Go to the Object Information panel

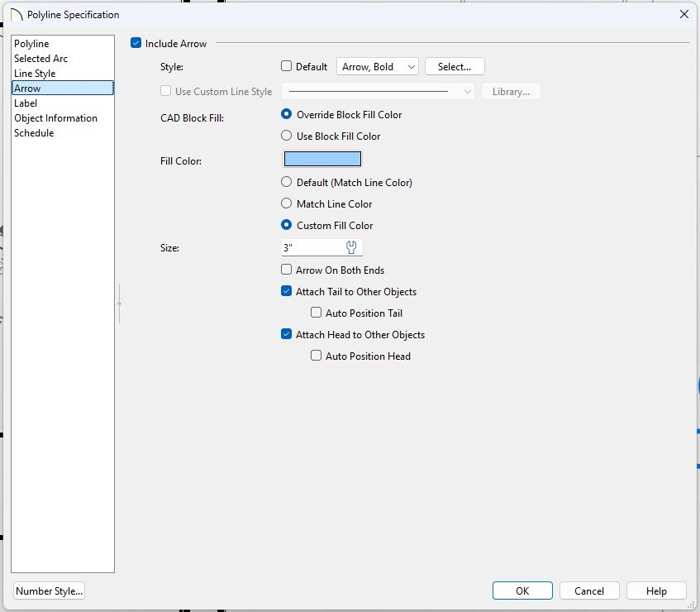55,118
